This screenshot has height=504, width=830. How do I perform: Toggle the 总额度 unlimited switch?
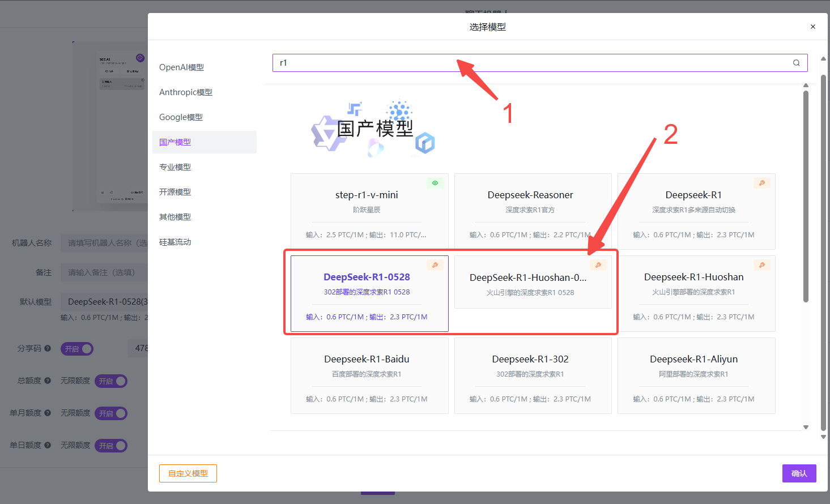pos(110,381)
